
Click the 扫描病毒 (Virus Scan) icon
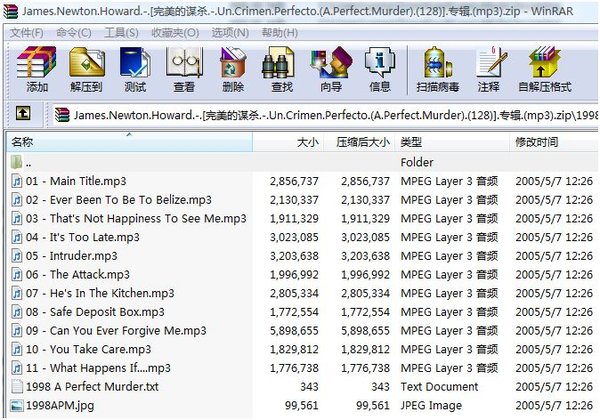point(438,70)
